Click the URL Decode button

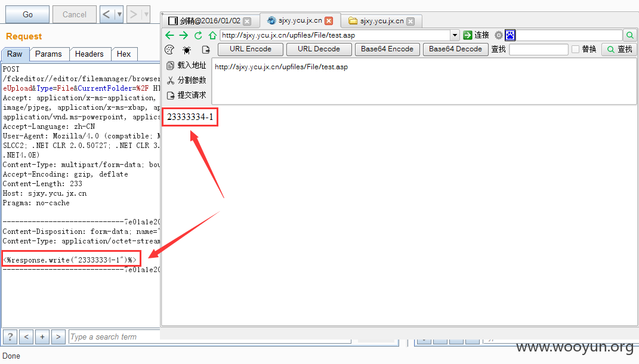click(x=319, y=50)
